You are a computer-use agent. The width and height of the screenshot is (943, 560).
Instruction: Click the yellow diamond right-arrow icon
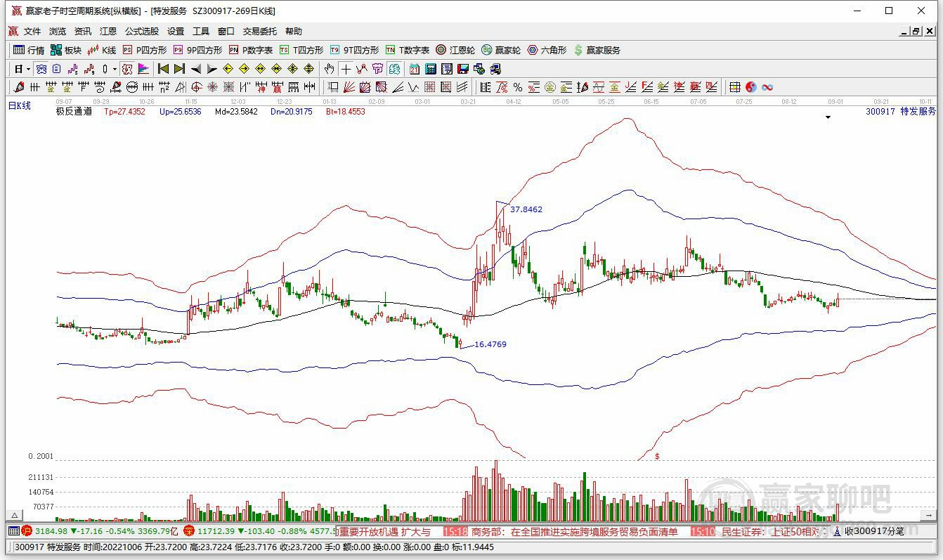click(244, 69)
